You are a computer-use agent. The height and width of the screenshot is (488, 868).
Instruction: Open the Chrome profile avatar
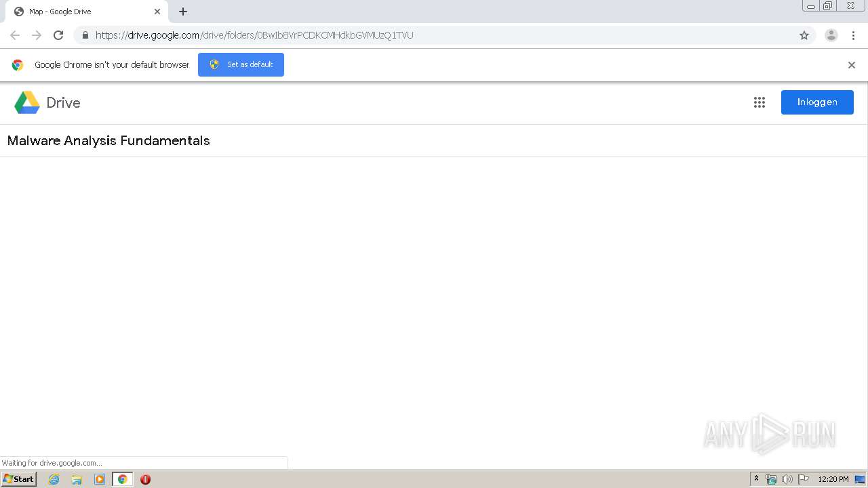click(x=831, y=35)
